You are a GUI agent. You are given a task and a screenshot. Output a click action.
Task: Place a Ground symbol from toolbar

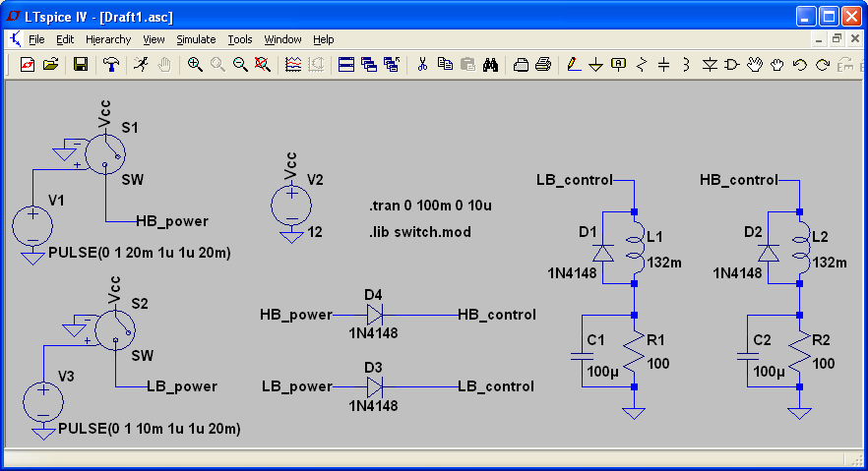point(595,65)
